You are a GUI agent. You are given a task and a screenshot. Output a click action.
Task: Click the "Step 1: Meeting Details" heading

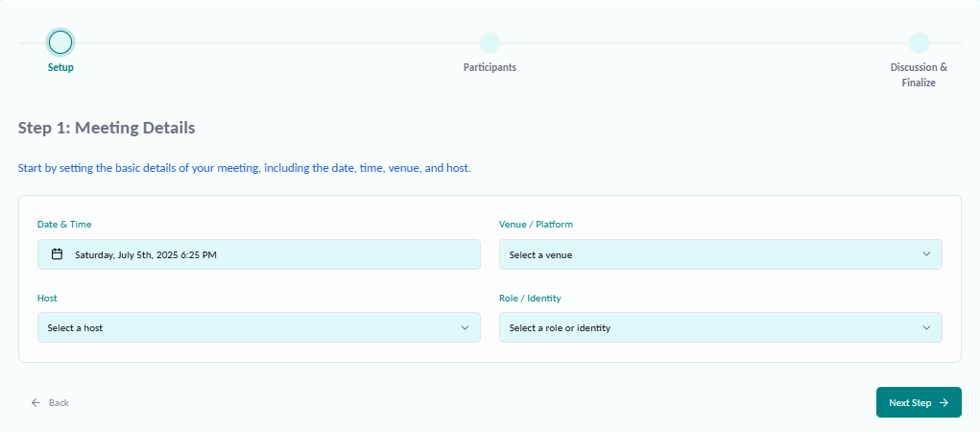[x=107, y=127]
